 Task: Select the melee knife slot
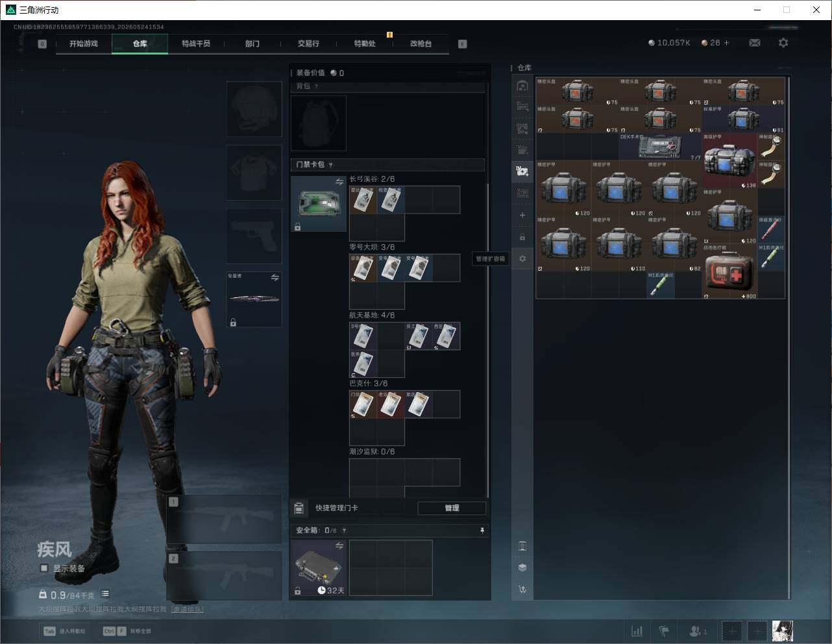click(254, 299)
